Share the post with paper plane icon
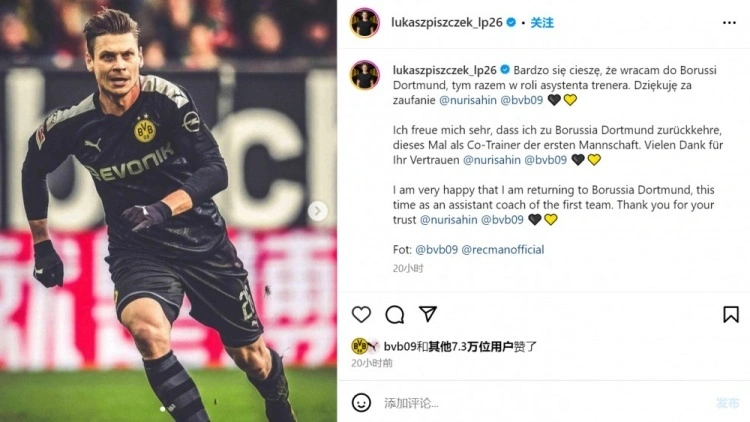This screenshot has width=750, height=422. (428, 314)
